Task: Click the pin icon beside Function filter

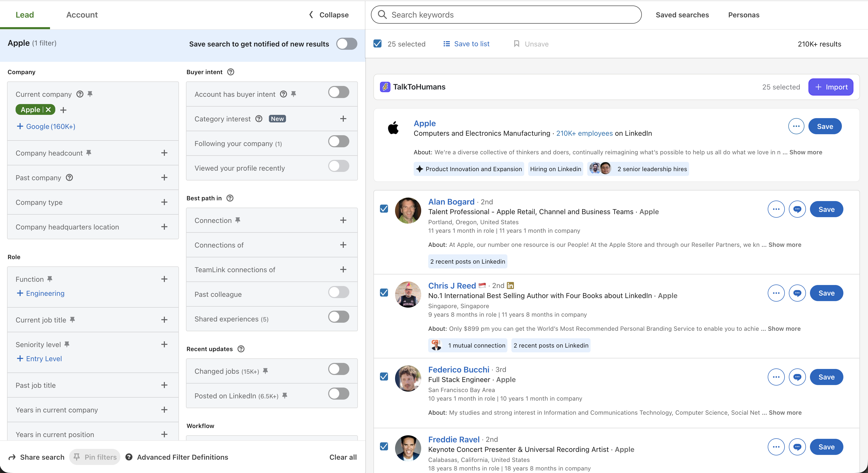Action: 50,279
